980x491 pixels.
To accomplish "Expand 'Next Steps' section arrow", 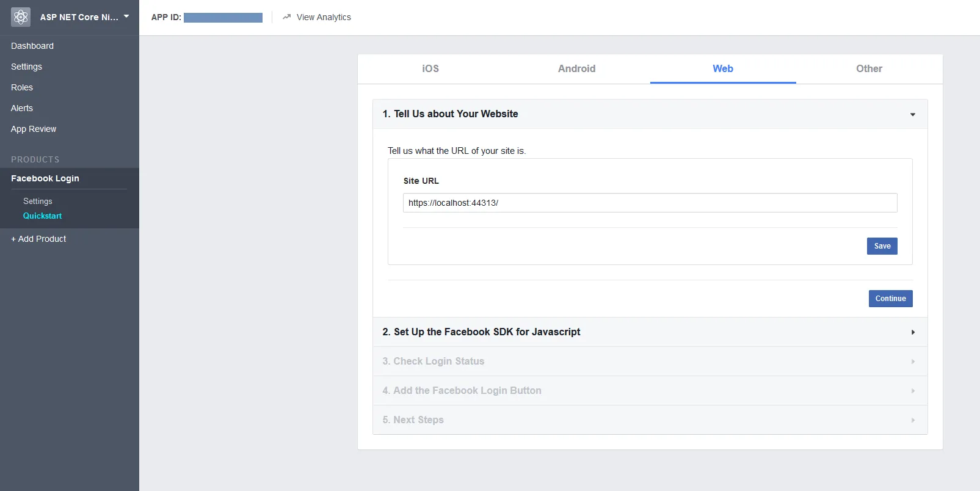I will tap(913, 420).
